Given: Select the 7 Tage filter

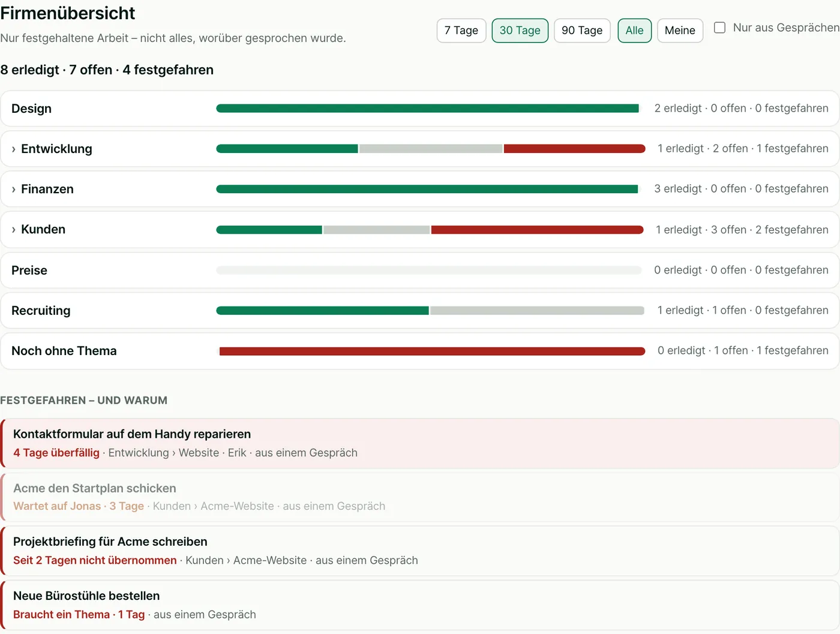Looking at the screenshot, I should tap(461, 31).
